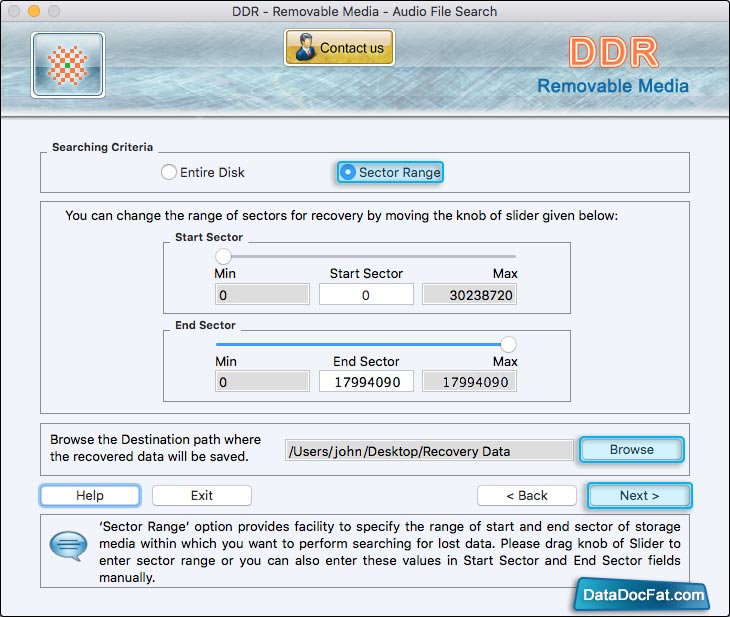The height and width of the screenshot is (617, 730).
Task: Click the End Sector value field
Action: coord(366,382)
